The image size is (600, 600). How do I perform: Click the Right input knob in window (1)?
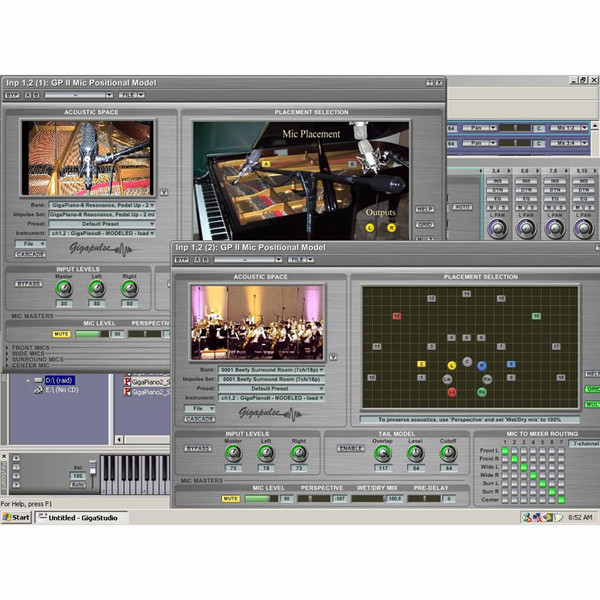[x=130, y=289]
